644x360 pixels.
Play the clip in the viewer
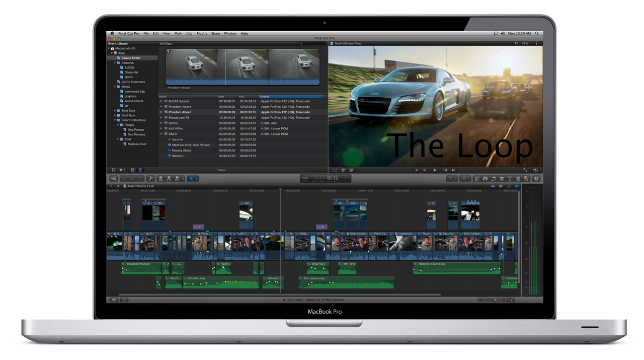point(435,170)
